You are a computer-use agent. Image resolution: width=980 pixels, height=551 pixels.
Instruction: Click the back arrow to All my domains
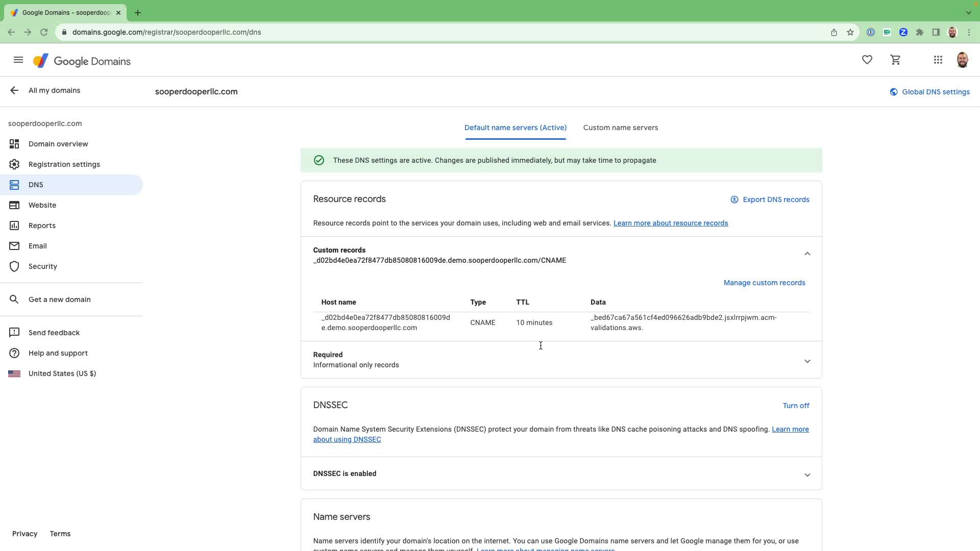[x=14, y=90]
